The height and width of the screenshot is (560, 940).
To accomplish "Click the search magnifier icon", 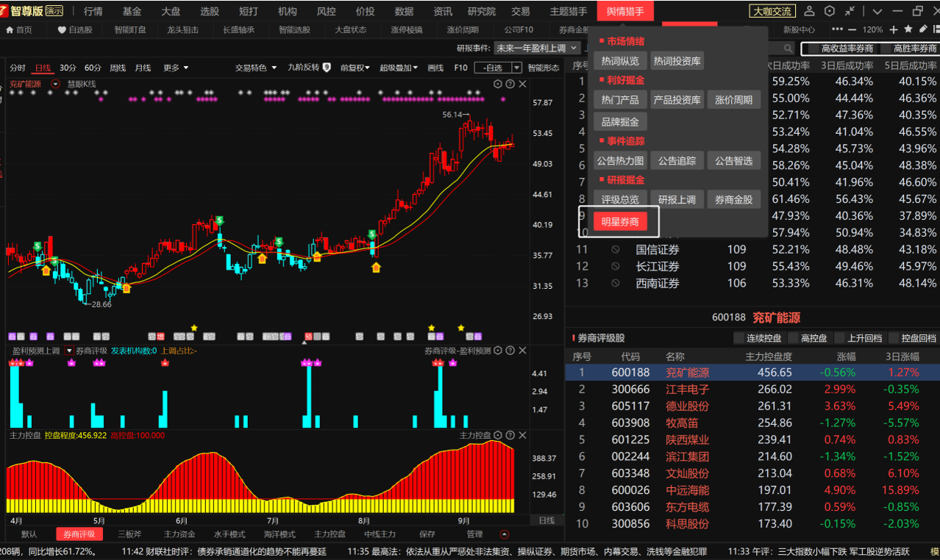I will [x=788, y=49].
